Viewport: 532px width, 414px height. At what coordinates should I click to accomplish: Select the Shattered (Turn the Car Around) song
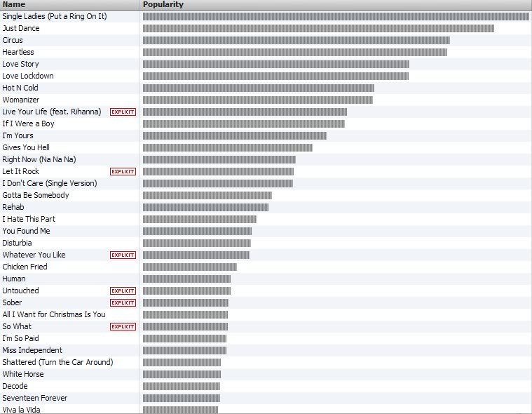click(57, 362)
